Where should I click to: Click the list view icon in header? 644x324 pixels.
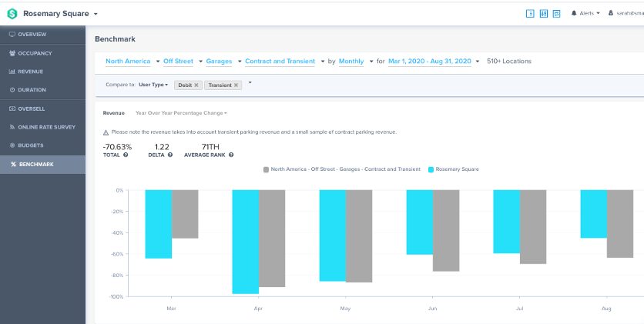pyautogui.click(x=530, y=13)
